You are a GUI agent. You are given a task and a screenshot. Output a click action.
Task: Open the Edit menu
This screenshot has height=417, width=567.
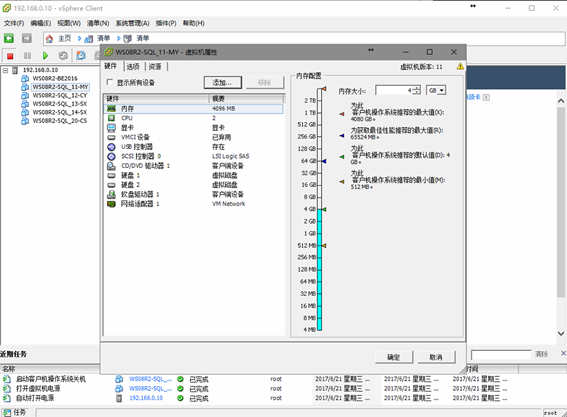(40, 23)
